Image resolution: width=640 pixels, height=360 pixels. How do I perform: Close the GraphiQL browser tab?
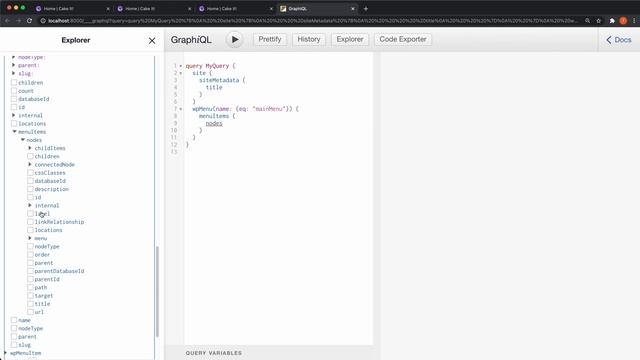[353, 9]
